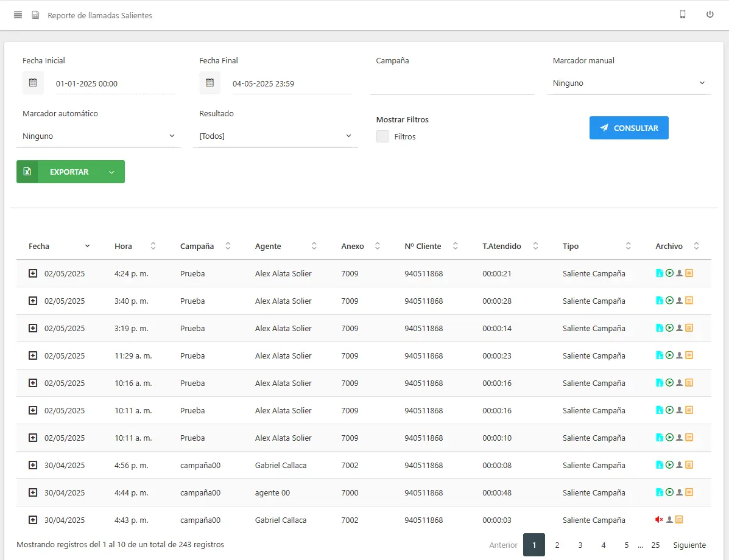Image resolution: width=729 pixels, height=560 pixels.
Task: Click the report document icon beside title
Action: point(35,15)
